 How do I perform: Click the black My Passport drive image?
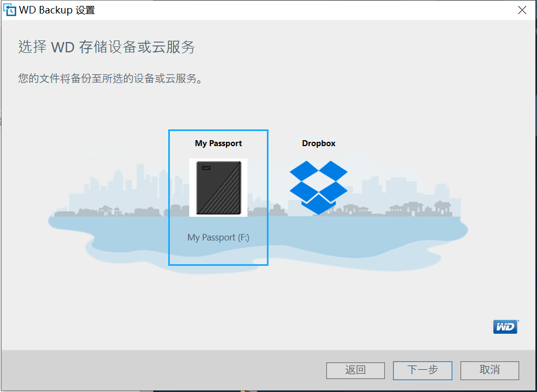[218, 188]
